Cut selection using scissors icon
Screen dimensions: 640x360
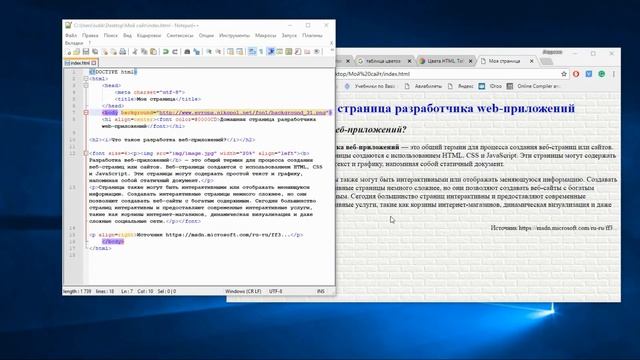tap(134, 51)
